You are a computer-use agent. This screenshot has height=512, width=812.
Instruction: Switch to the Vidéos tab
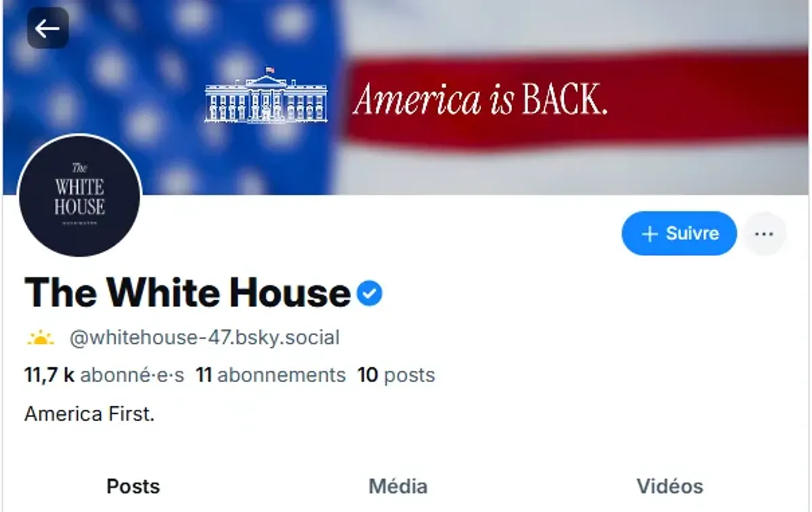pyautogui.click(x=669, y=486)
